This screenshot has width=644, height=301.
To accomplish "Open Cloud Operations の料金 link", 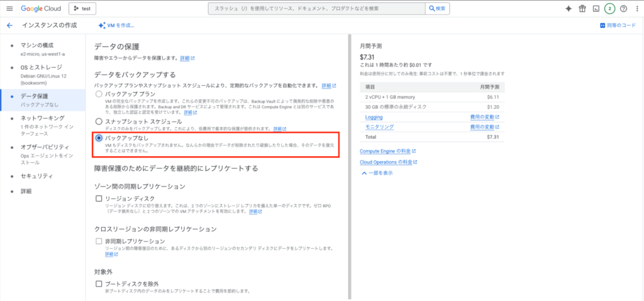I will click(389, 162).
